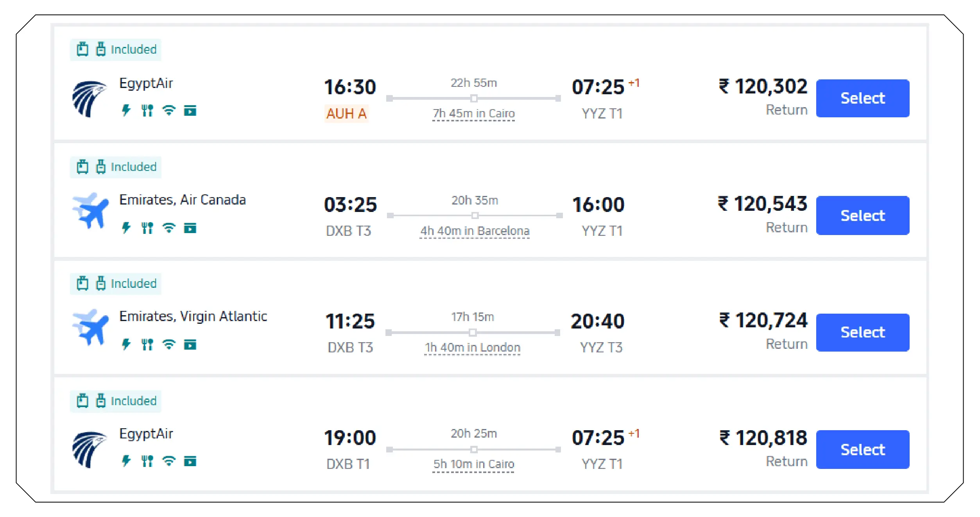Expand the 4h 40m in Barcelona layover details

(475, 231)
